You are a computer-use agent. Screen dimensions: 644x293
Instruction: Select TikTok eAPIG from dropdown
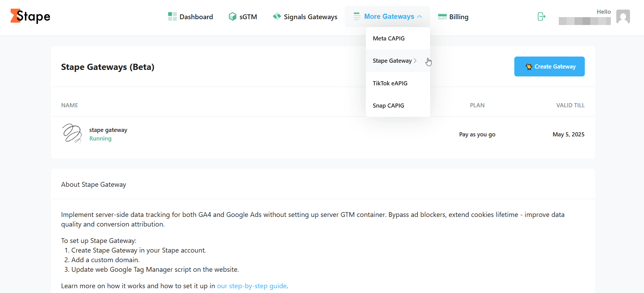click(398, 83)
